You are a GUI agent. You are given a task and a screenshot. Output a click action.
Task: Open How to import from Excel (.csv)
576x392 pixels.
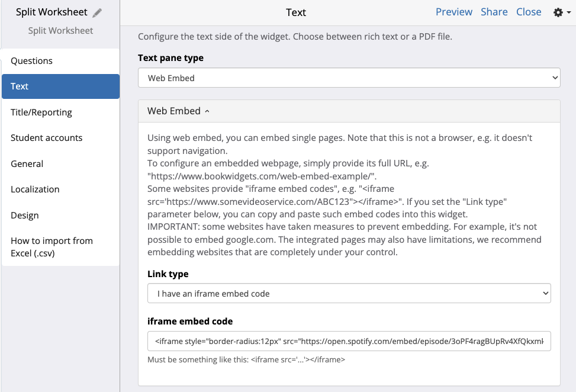(x=52, y=247)
